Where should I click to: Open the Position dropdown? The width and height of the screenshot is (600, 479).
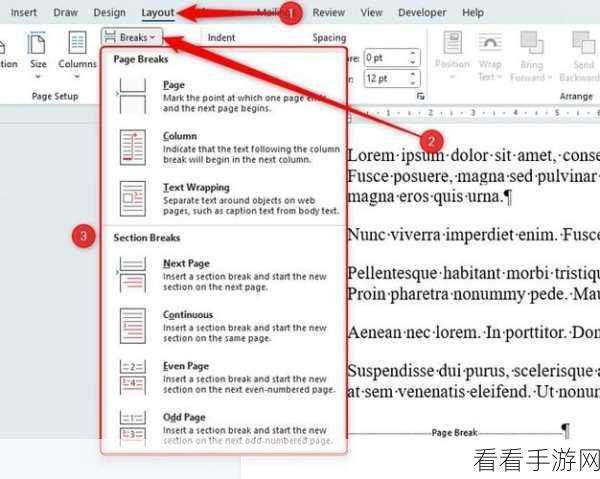click(x=452, y=55)
